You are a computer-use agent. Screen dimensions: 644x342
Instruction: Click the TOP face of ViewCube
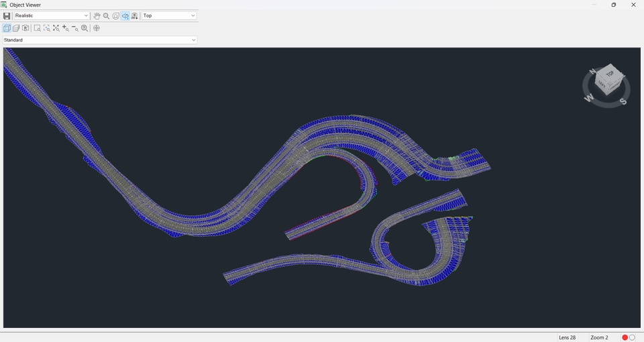[609, 72]
